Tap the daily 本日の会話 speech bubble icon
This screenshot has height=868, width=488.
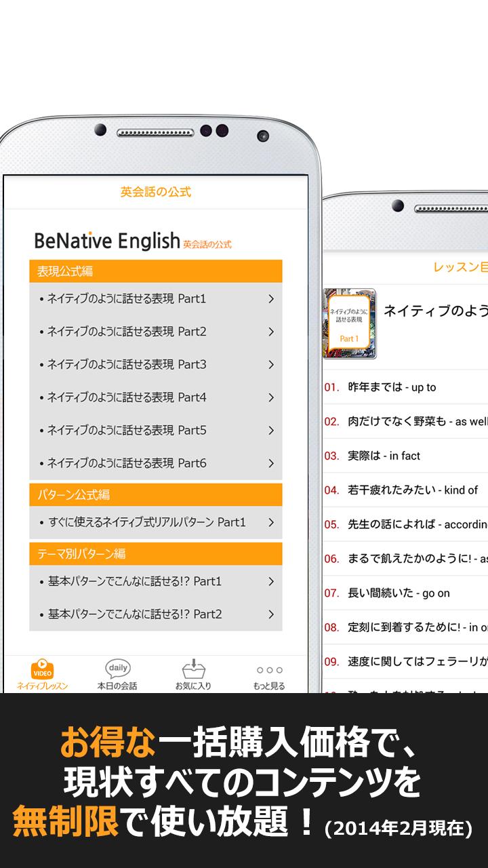coord(117,669)
